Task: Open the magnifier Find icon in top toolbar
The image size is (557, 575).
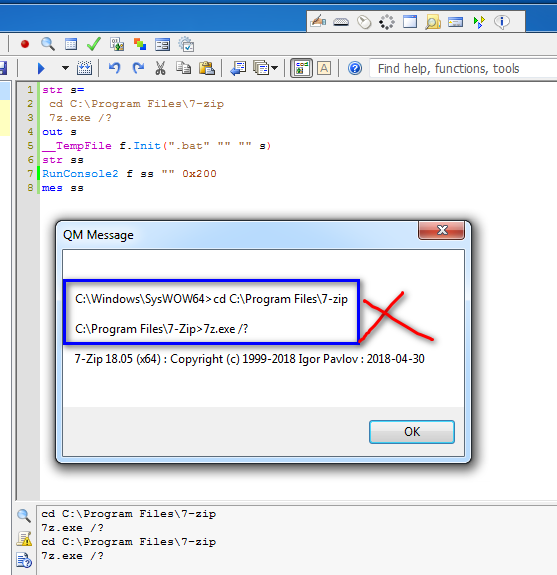Action: pyautogui.click(x=48, y=44)
